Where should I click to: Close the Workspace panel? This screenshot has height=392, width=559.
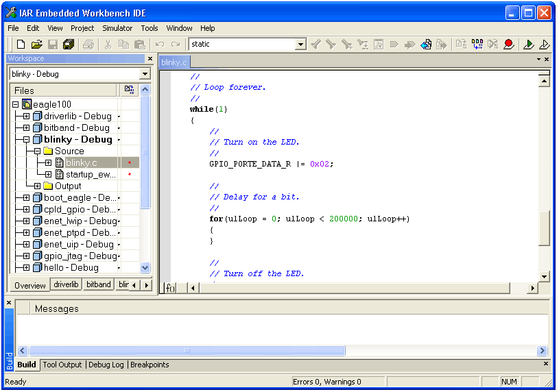pos(150,59)
